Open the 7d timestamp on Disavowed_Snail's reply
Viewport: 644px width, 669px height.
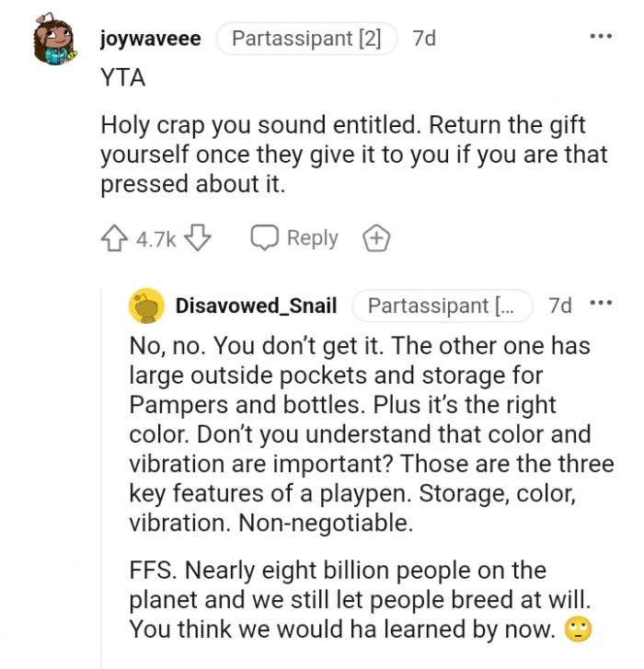click(x=559, y=306)
